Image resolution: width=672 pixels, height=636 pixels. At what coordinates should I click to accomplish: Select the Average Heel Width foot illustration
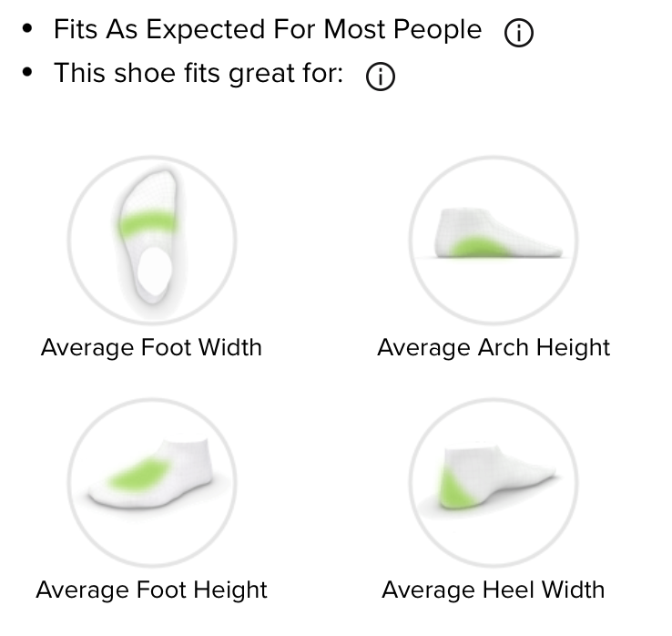[x=494, y=483]
